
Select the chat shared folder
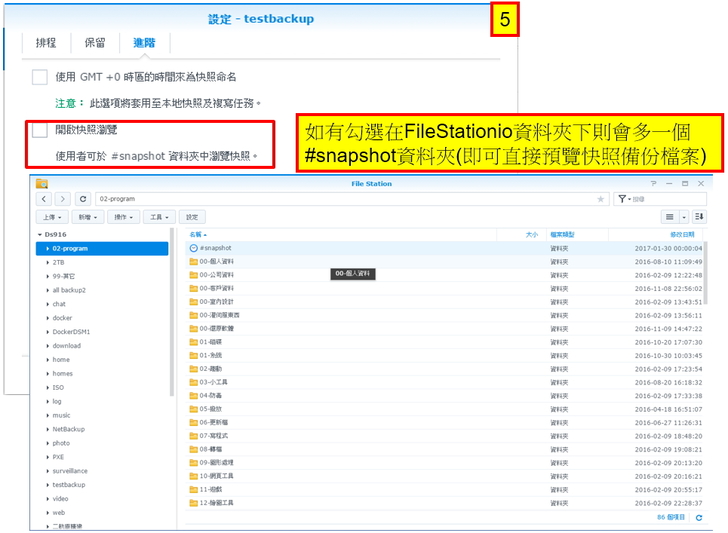click(x=59, y=305)
